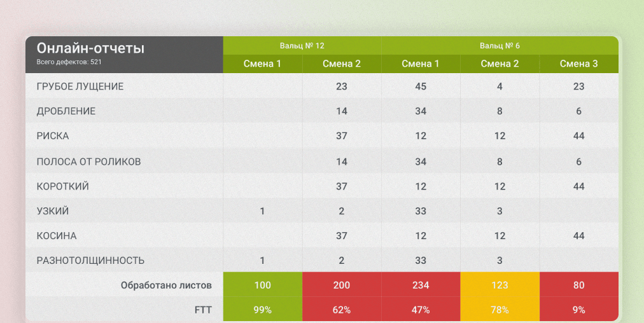Select the "Вальц № 12" group header
The height and width of the screenshot is (323, 644).
click(302, 46)
